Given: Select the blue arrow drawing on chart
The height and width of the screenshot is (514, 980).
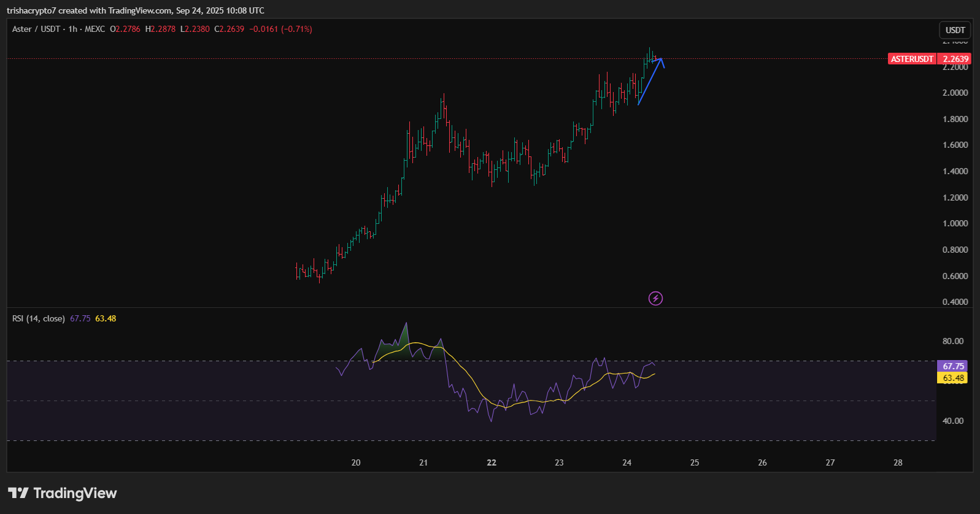Looking at the screenshot, I should [x=649, y=82].
